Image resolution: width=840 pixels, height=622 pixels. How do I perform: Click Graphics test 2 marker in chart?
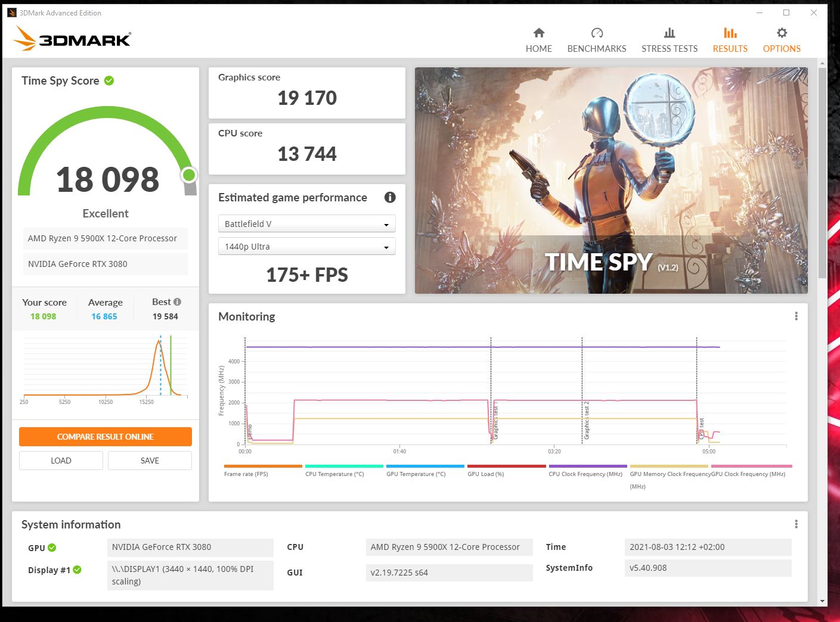587,421
